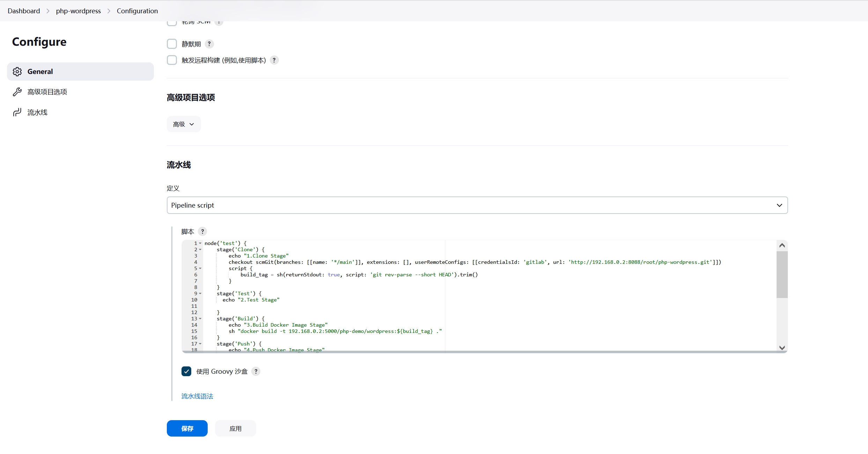Viewport: 868px width, 454px height.
Task: Enable 触发远程构建 checkbox
Action: click(172, 60)
